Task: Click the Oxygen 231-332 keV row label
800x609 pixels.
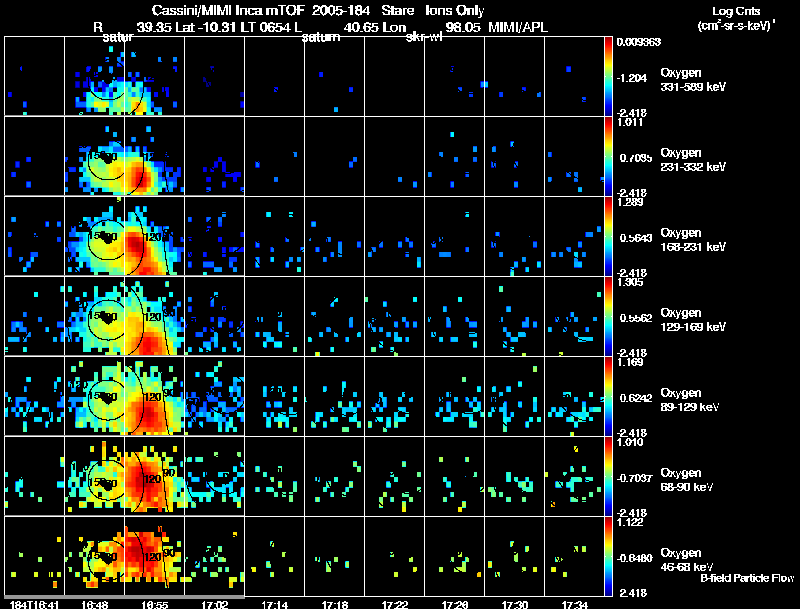Action: (x=693, y=160)
